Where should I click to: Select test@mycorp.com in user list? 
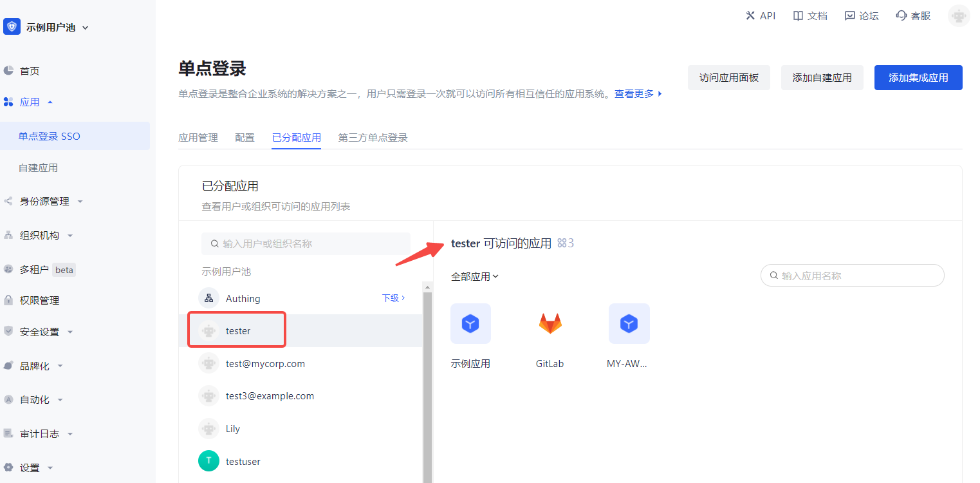tap(265, 364)
